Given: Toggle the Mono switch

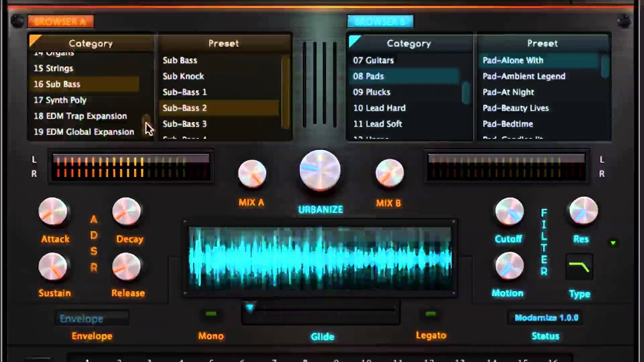Looking at the screenshot, I should (211, 314).
